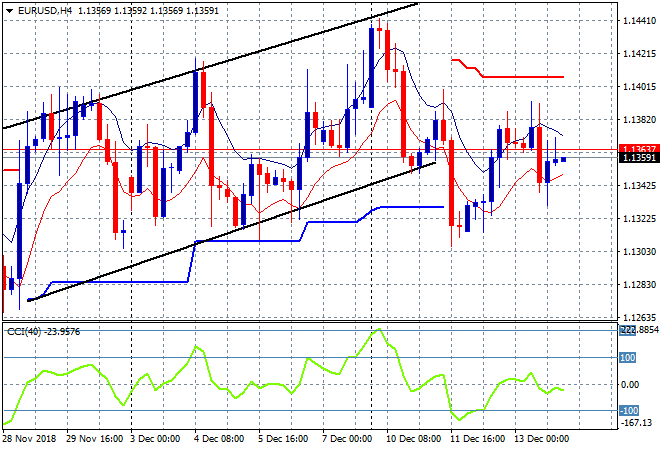Click the 10 Dec 08:00 time label
The width and height of the screenshot is (660, 450).
pos(413,439)
